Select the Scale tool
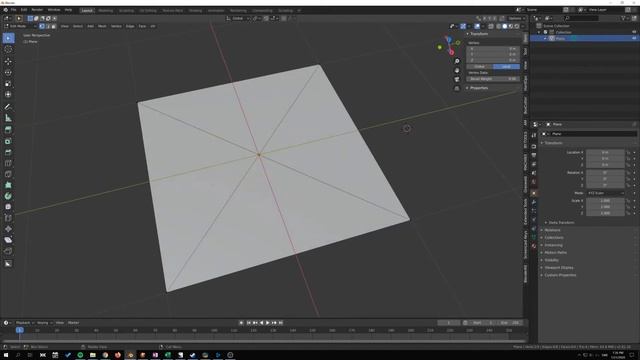Image resolution: width=640 pixels, height=360 pixels. click(8, 84)
